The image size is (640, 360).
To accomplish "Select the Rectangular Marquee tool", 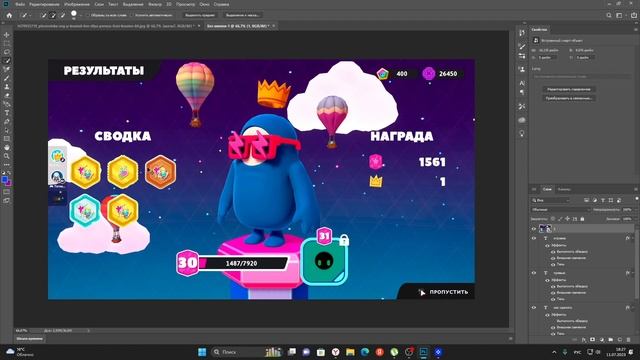I will 7,43.
